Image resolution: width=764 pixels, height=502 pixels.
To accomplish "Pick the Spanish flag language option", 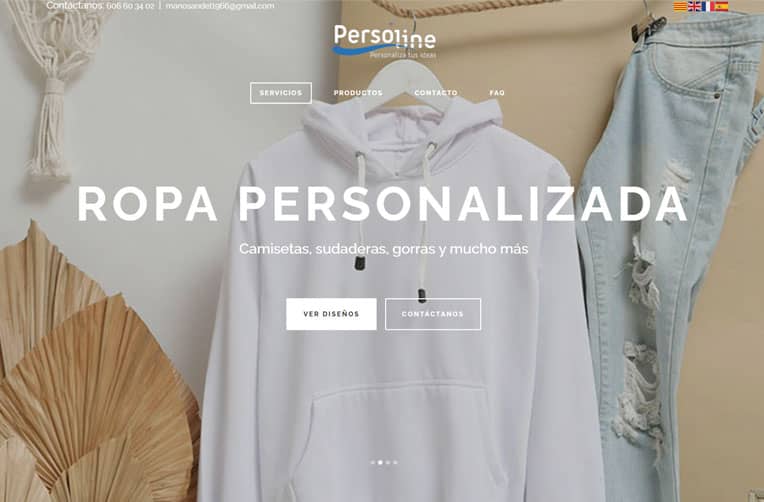I will point(722,6).
